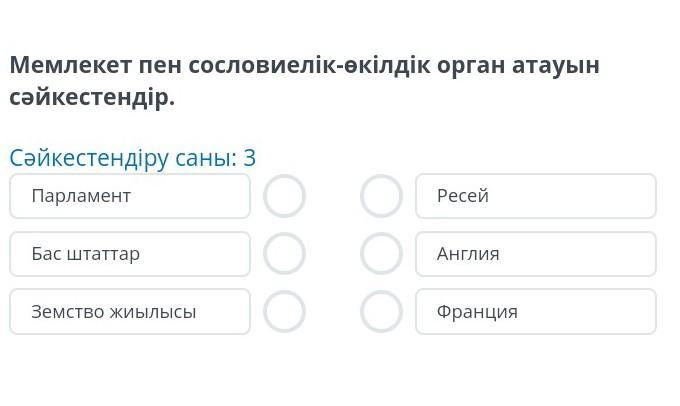This screenshot has height=406, width=680.
Task: Click the circle left of Англия
Action: [381, 254]
